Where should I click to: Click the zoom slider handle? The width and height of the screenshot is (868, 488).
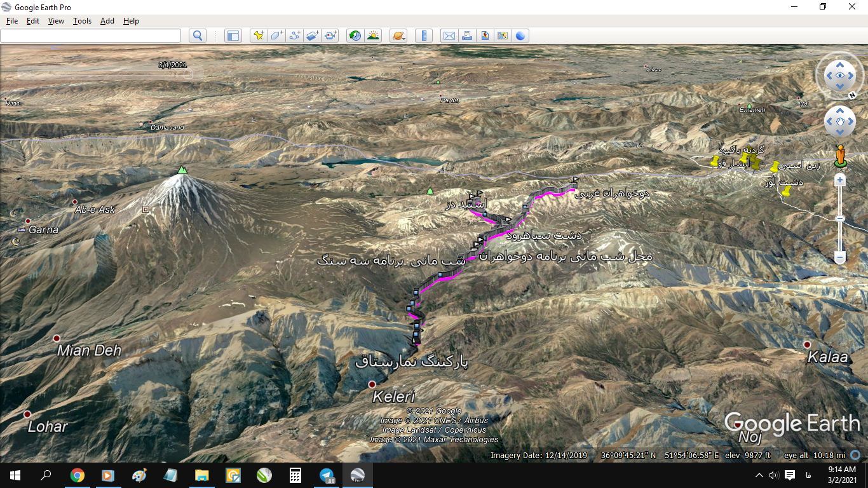[839, 219]
